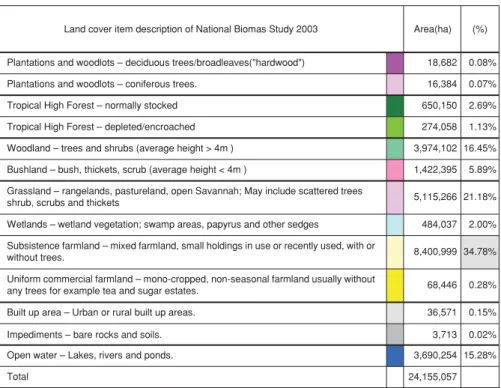Click the light blue Wetlands color swatch
501x388 pixels.
click(x=395, y=225)
